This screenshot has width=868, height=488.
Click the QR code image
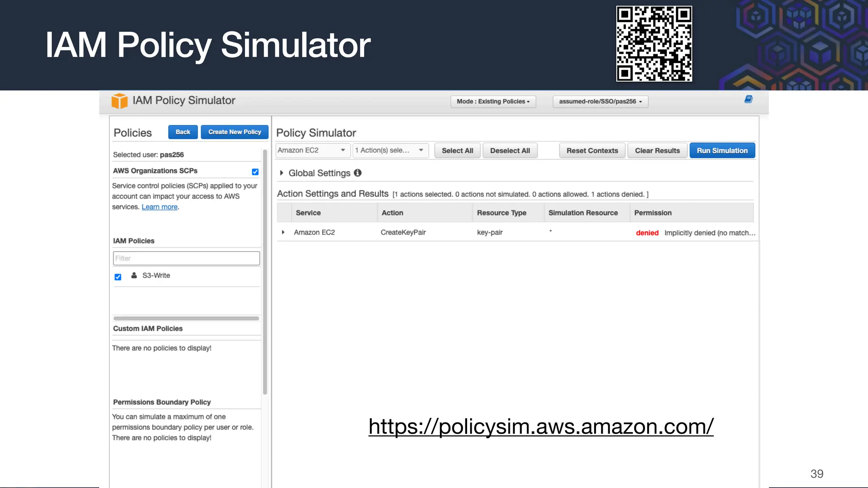coord(654,44)
